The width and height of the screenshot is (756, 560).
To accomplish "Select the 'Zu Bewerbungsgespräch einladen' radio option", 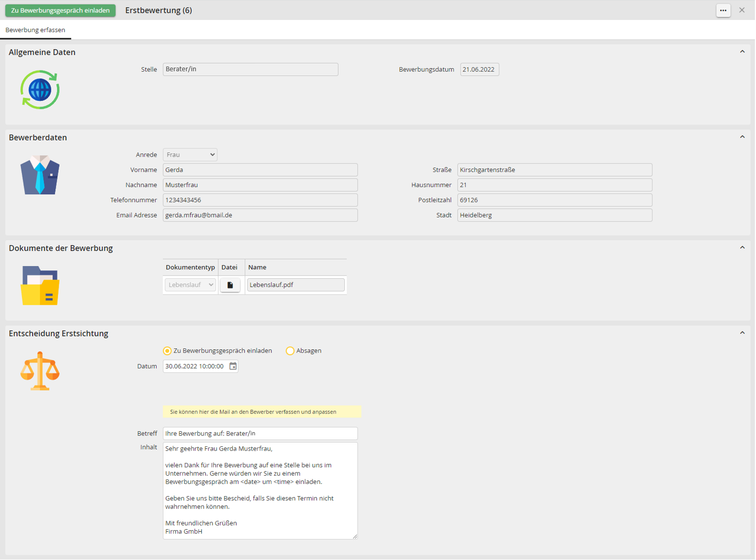I will point(167,351).
